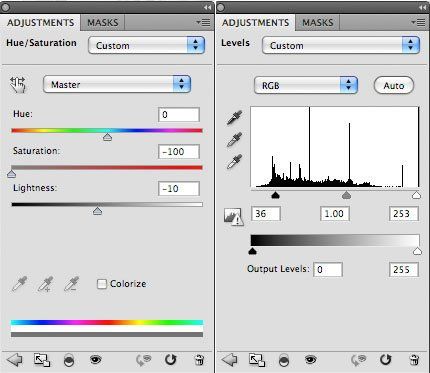
Task: Pick the Subtract from Sample eyedropper
Action: pos(72,284)
